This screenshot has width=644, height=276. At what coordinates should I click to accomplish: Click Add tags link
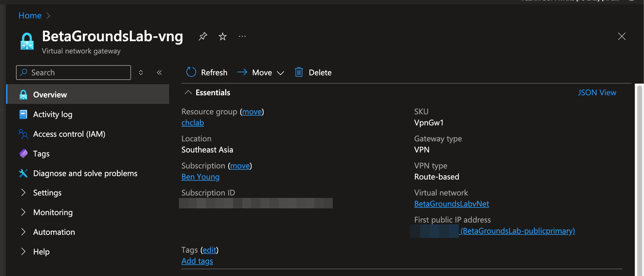[x=197, y=261]
